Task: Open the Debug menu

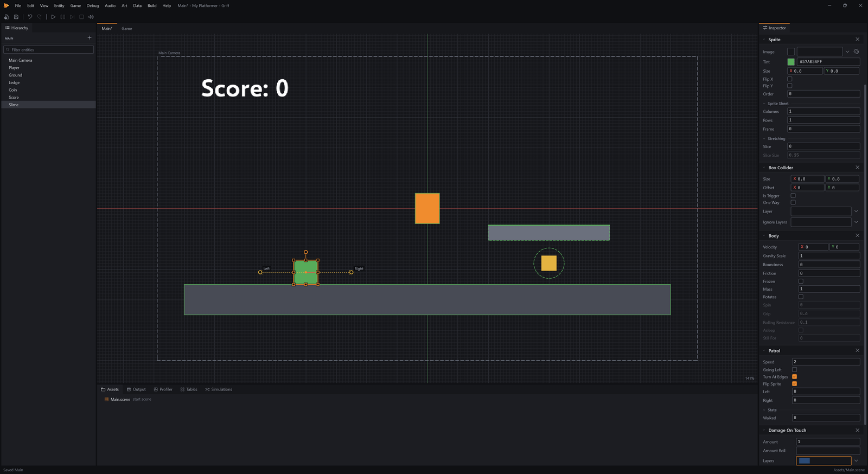Action: tap(93, 5)
